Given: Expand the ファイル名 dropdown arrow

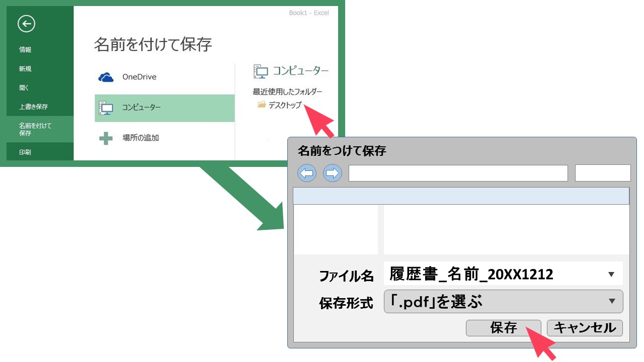Looking at the screenshot, I should (611, 275).
